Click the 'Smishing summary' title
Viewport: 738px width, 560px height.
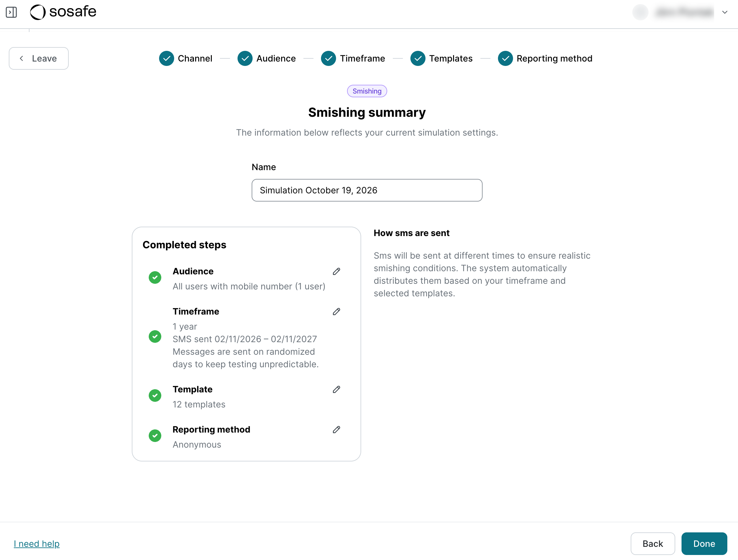click(x=367, y=112)
